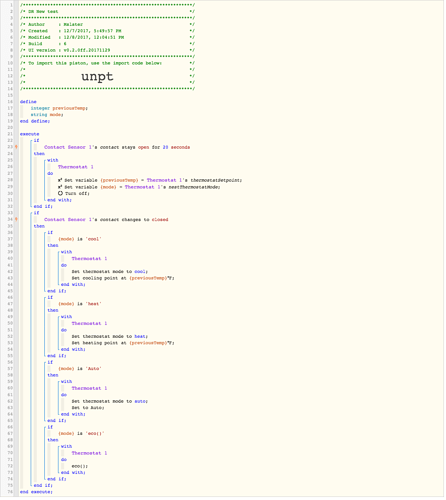
Task: Click the 'Turn off;' action
Action: (77, 194)
